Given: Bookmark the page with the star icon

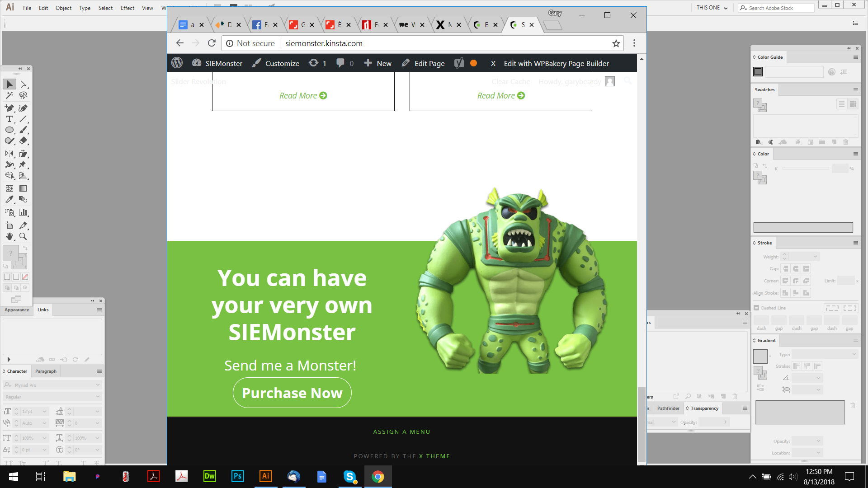Looking at the screenshot, I should pyautogui.click(x=616, y=43).
